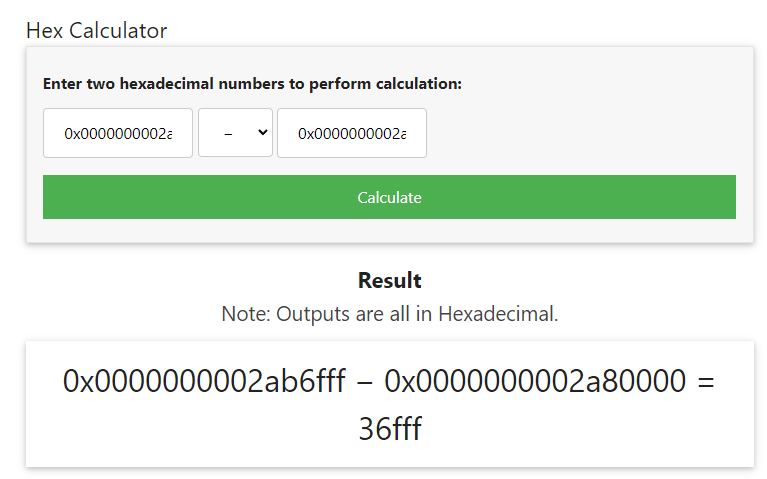Click the note about outputs in Hexadecimal
Screen dimensions: 767x479
(389, 313)
